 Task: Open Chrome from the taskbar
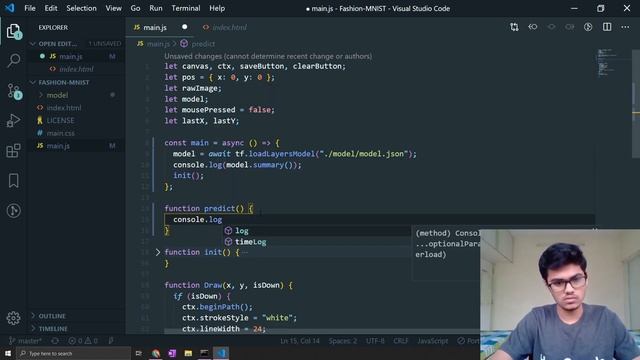tap(156, 353)
